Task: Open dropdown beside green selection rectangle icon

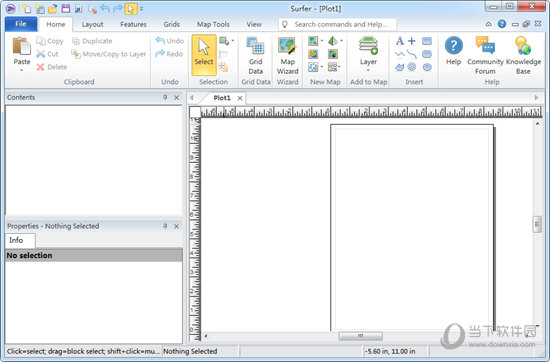Action: (x=233, y=41)
